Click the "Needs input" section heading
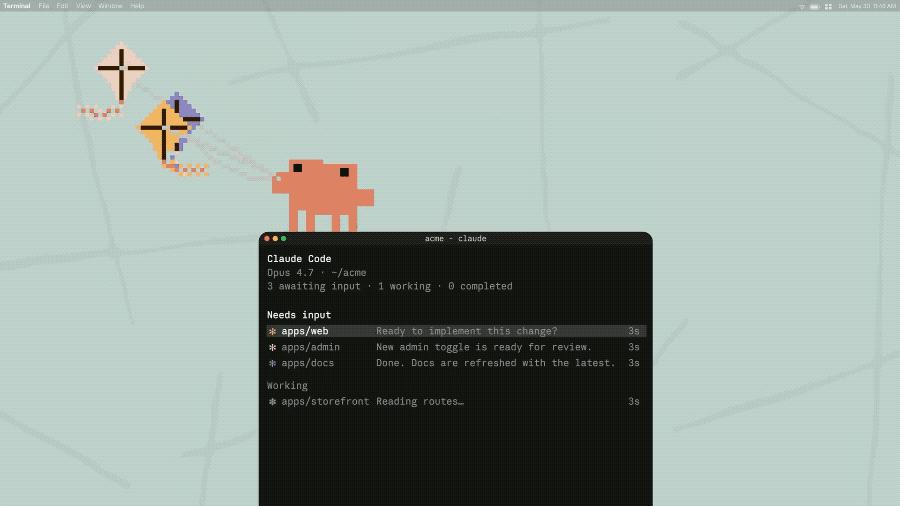 [299, 315]
